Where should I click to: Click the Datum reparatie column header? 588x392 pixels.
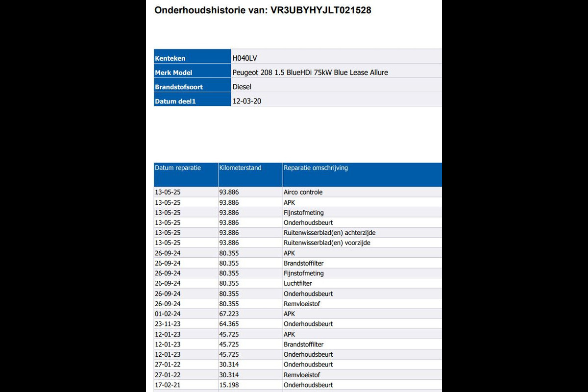coord(178,168)
